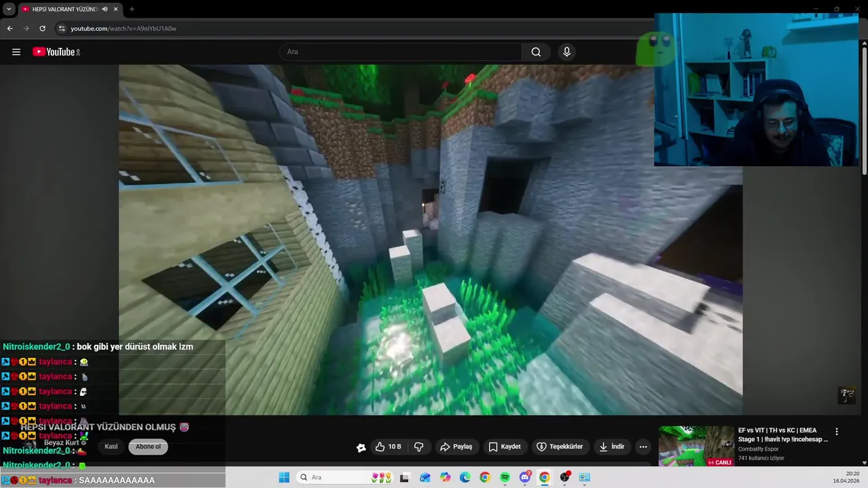The width and height of the screenshot is (868, 488).
Task: Open Microsoft Edge from the taskbar
Action: click(x=465, y=477)
